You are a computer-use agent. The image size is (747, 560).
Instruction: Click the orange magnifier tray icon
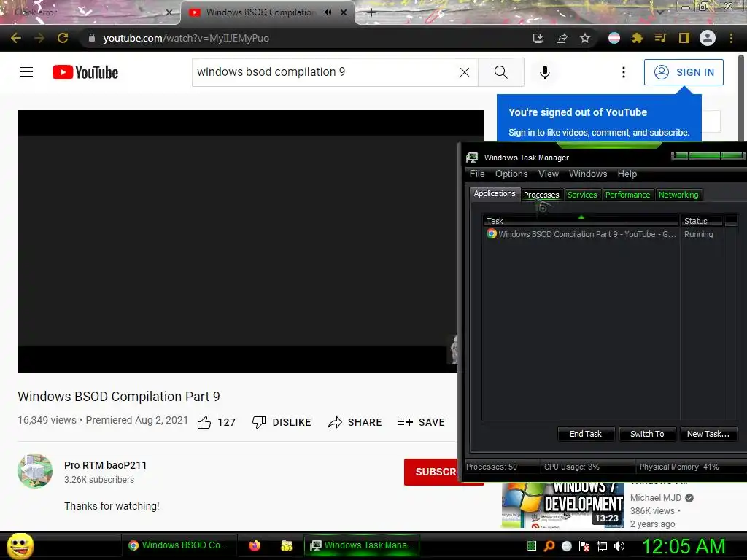tap(549, 546)
